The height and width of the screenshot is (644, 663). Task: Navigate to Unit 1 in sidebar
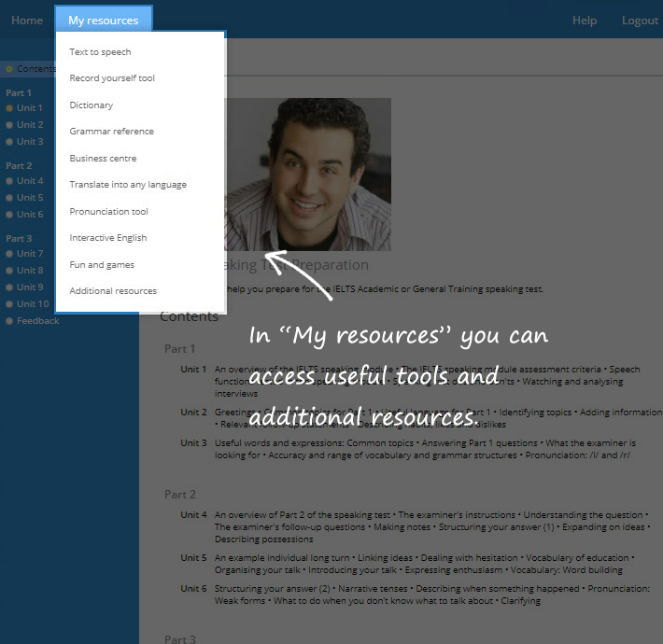[x=30, y=108]
